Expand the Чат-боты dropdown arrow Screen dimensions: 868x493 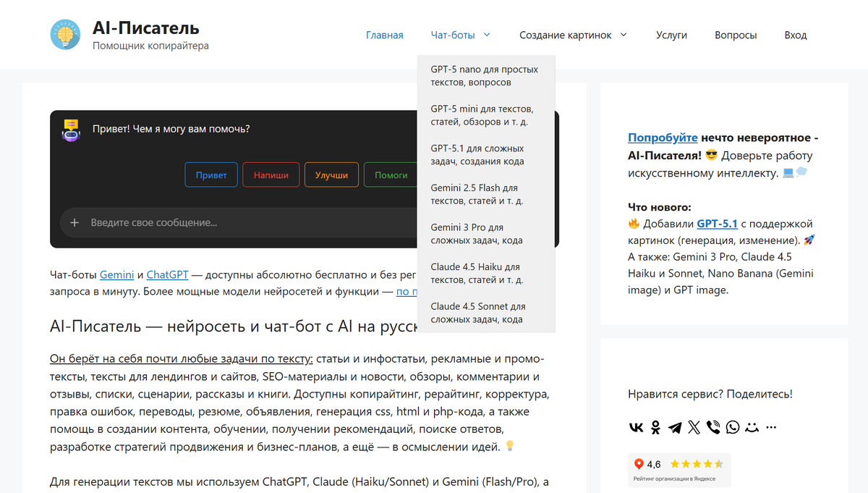(487, 35)
